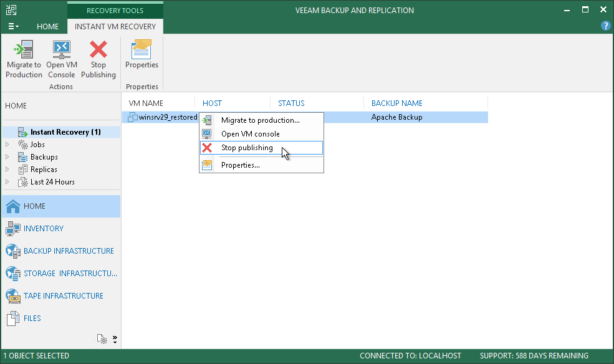
Task: Click SUPPORT: 588 DAYS REMAINING text
Action: (534, 356)
